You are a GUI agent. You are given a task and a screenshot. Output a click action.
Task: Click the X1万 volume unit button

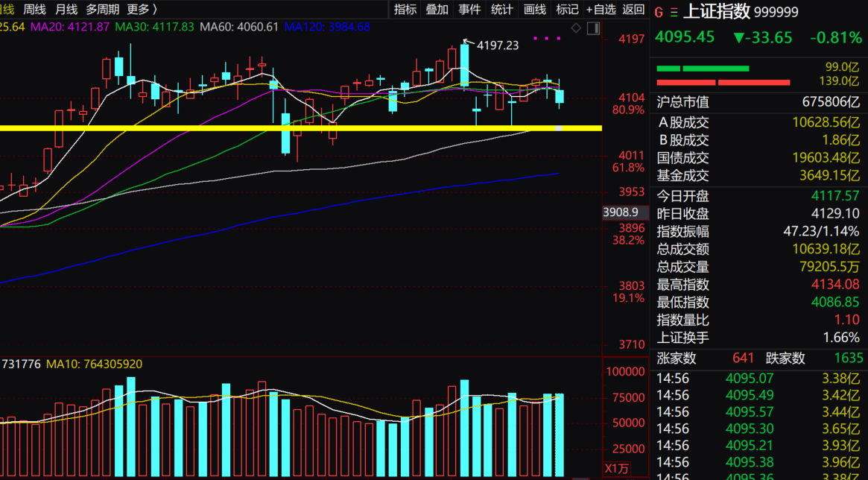coord(616,468)
